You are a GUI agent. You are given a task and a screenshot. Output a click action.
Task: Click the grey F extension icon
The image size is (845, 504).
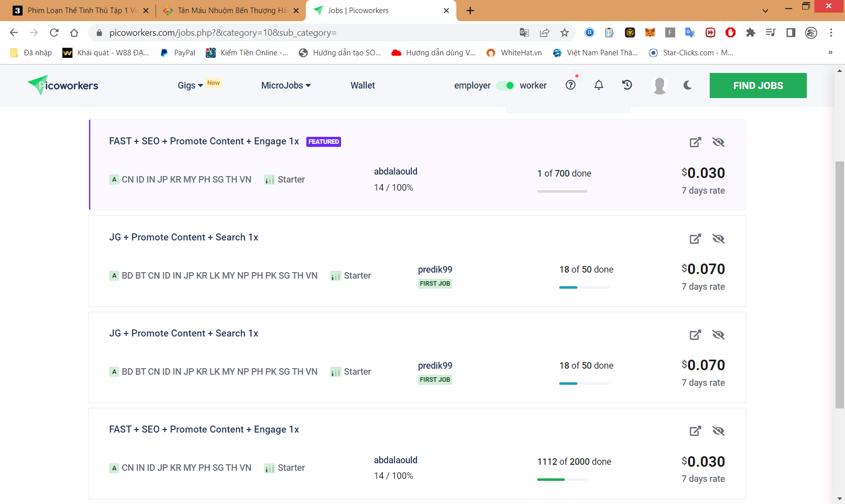pyautogui.click(x=670, y=33)
